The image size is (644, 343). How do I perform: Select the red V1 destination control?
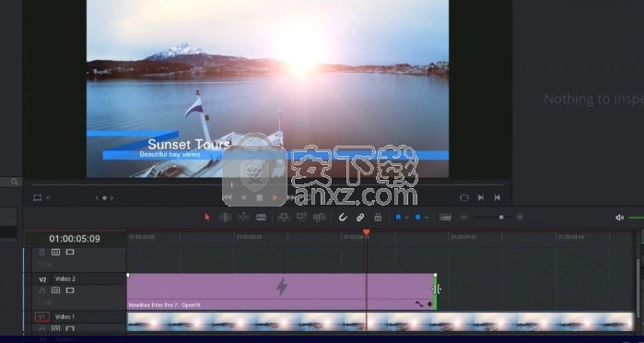point(41,316)
